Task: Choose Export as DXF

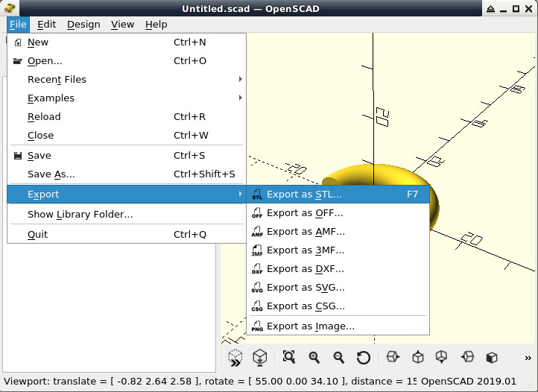Action: tap(338, 269)
